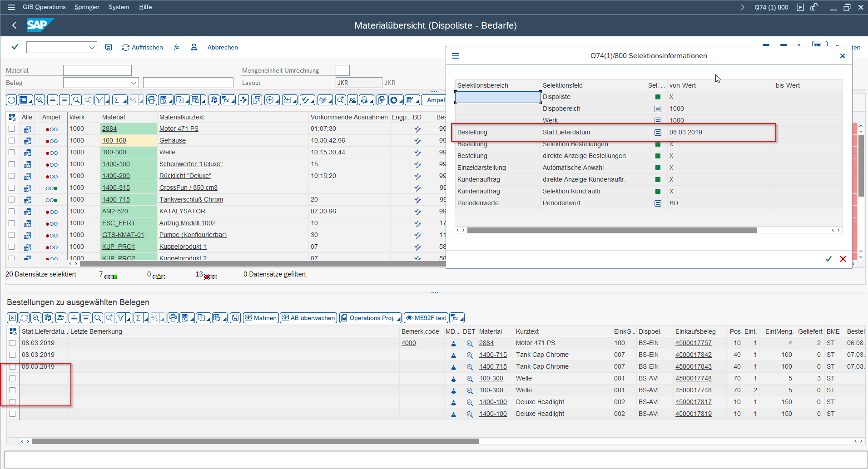This screenshot has height=469, width=868.
Task: Click the print icon in materials toolbar
Action: click(x=151, y=100)
